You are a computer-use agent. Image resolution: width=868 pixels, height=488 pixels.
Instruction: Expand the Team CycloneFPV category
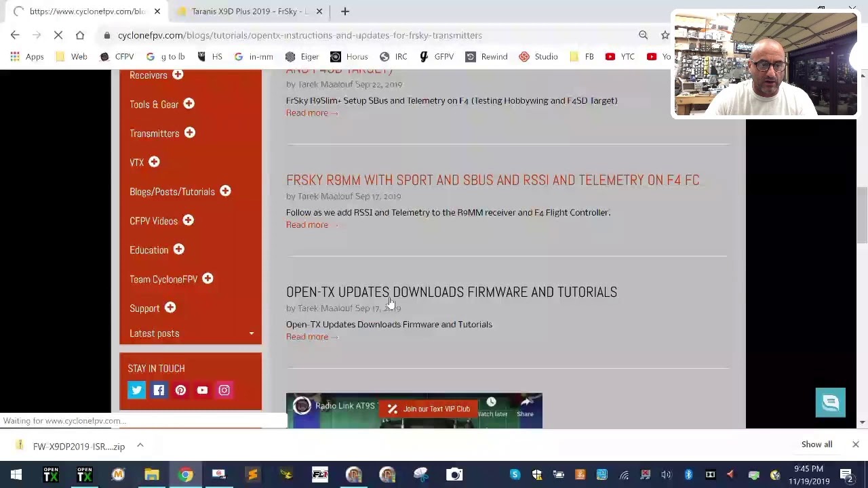pyautogui.click(x=208, y=279)
